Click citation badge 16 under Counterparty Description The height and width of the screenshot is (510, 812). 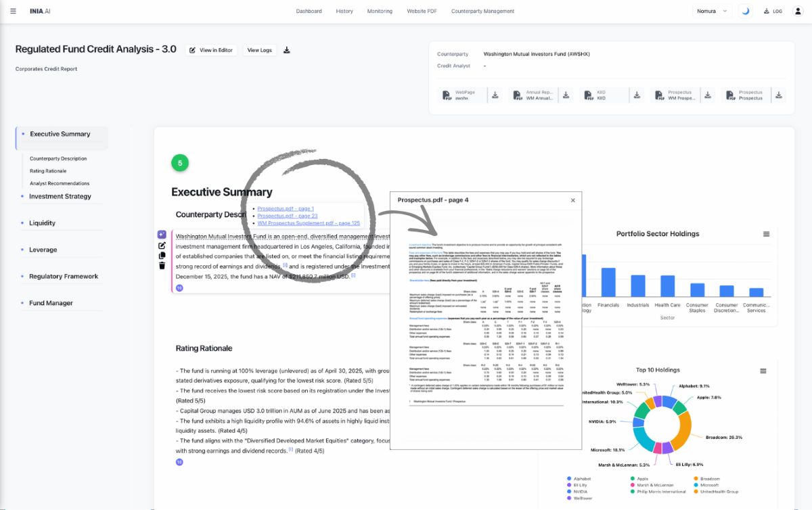(x=179, y=288)
